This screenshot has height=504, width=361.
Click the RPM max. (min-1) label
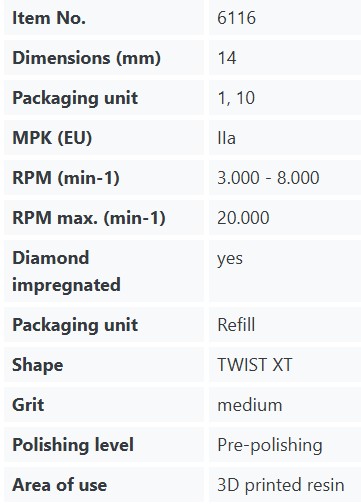[89, 218]
